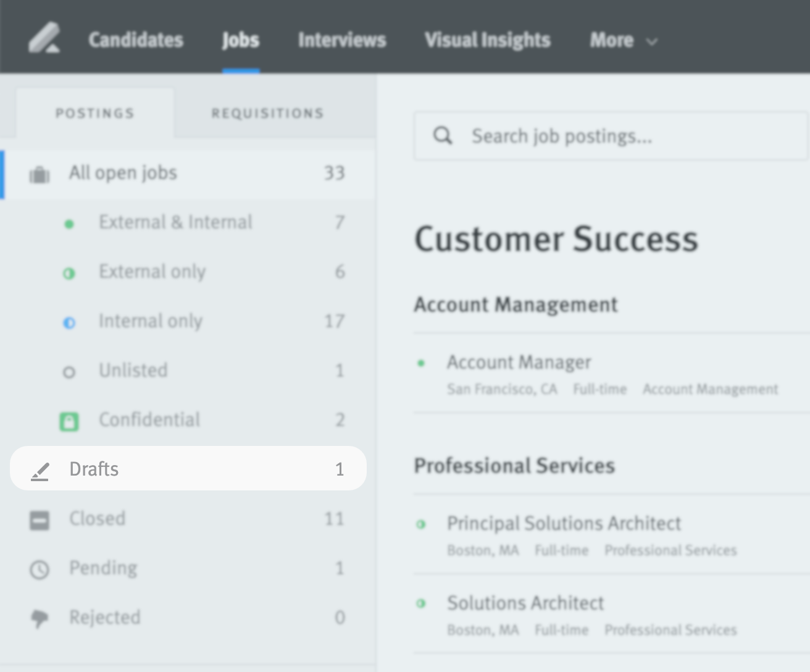Screen dimensions: 810x672
Task: Open the Solutions Architect posting in Boston
Action: point(525,603)
